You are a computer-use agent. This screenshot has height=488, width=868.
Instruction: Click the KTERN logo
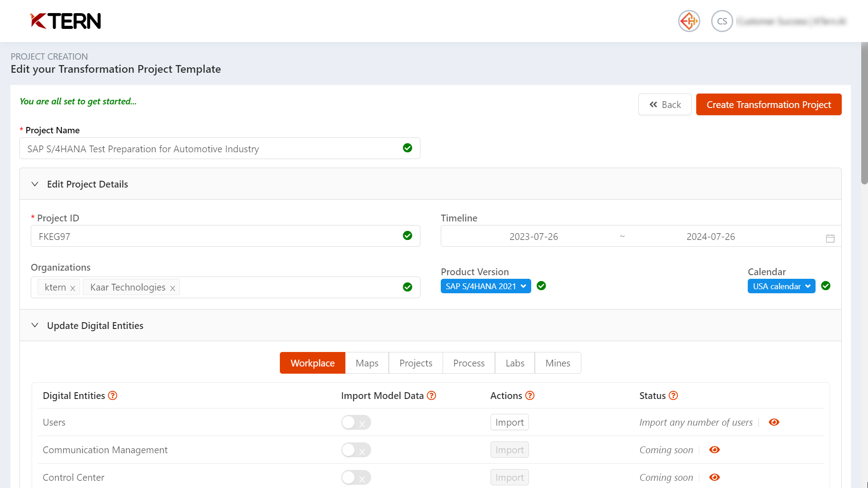pyautogui.click(x=66, y=21)
